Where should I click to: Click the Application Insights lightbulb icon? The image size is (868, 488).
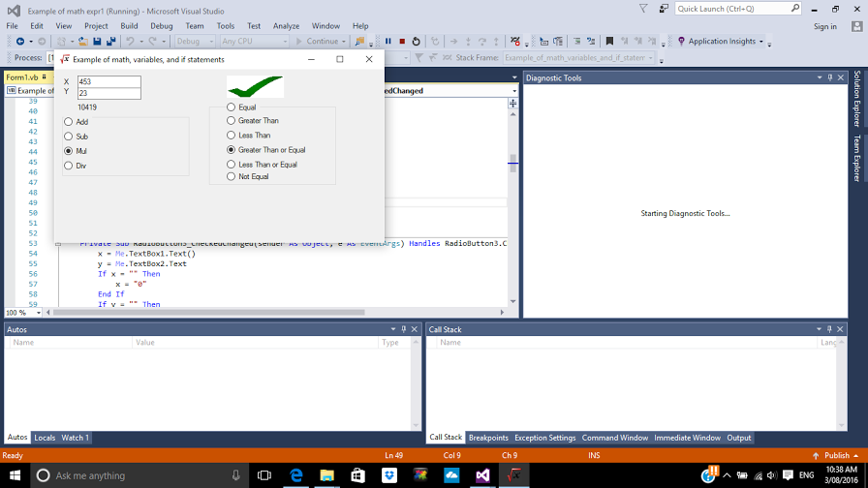coord(681,42)
